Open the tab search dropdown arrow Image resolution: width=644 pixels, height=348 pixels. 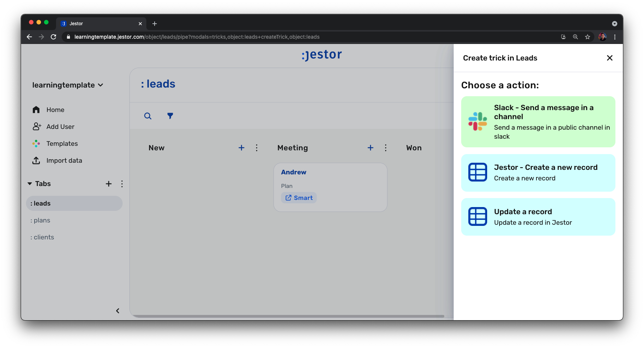615,24
